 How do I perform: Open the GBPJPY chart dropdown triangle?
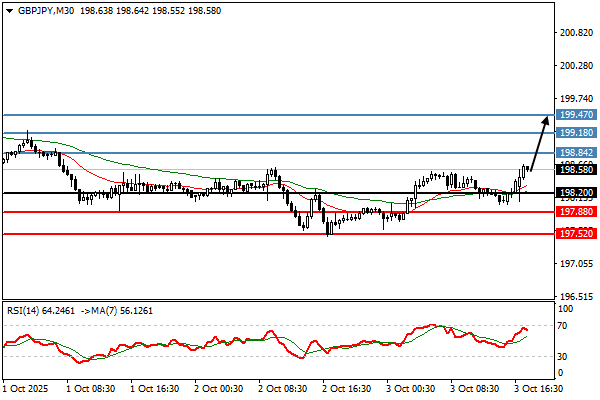pos(8,9)
